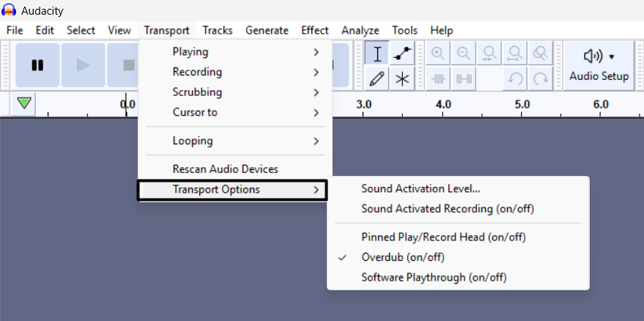Toggle Overdub (on/off) option

click(402, 257)
